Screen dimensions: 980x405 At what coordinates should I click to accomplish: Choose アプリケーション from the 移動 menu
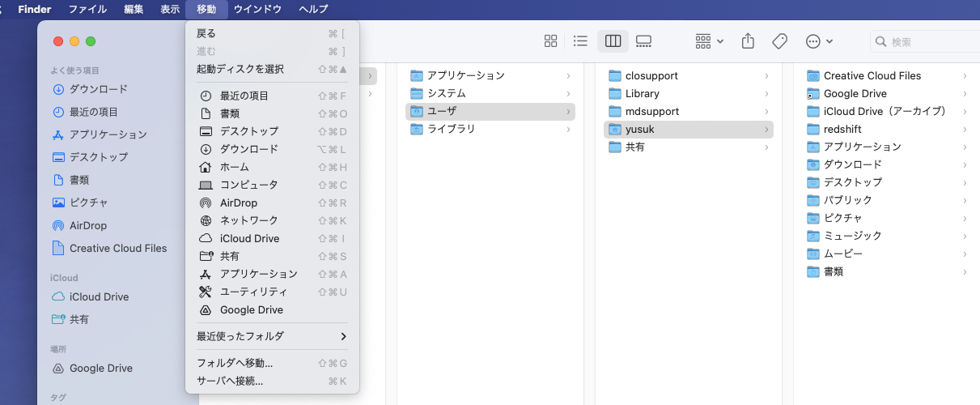272,274
